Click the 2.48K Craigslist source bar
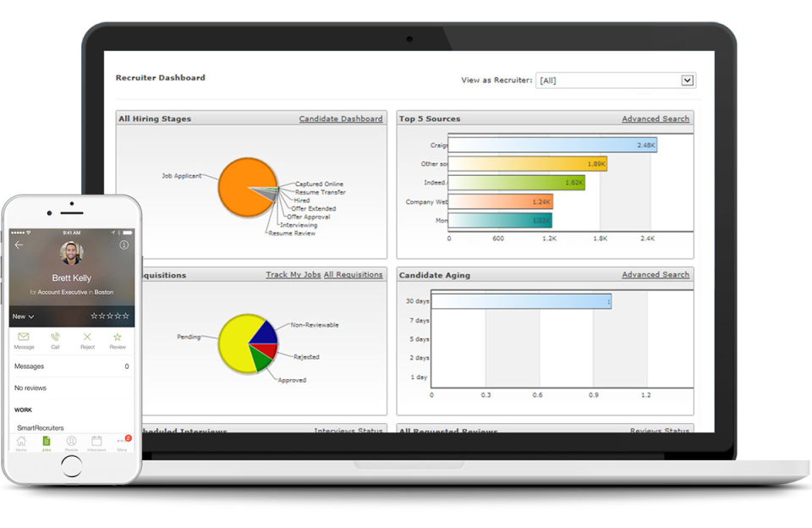 click(552, 145)
